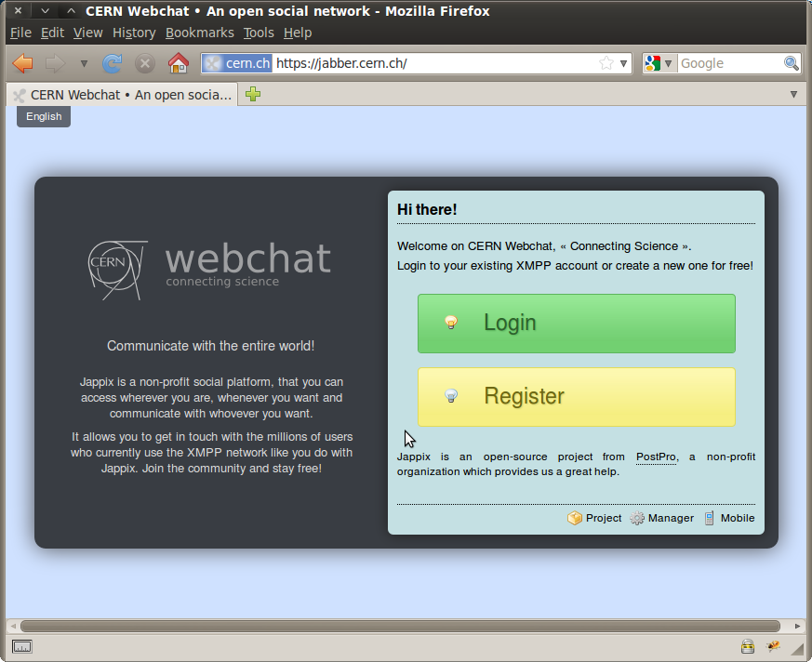Click the yellow Register button
812x662 pixels.
[577, 397]
